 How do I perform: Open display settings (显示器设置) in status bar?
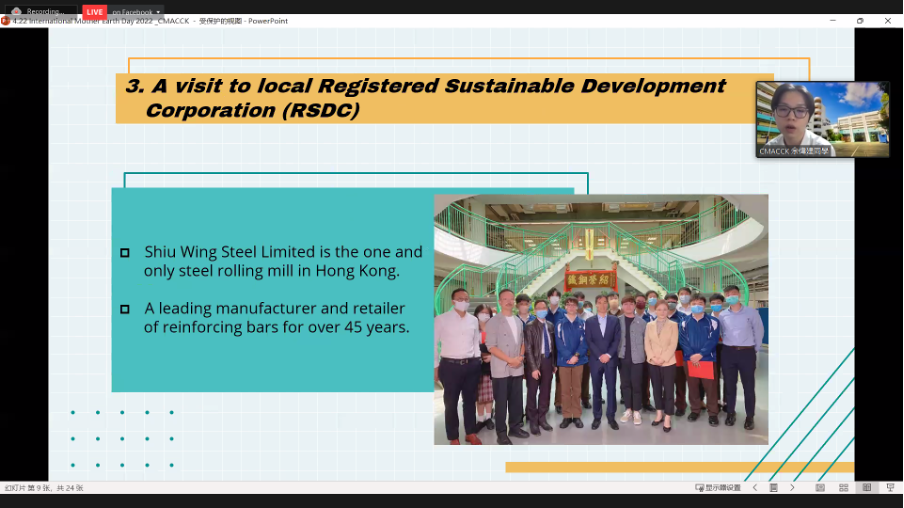point(718,488)
